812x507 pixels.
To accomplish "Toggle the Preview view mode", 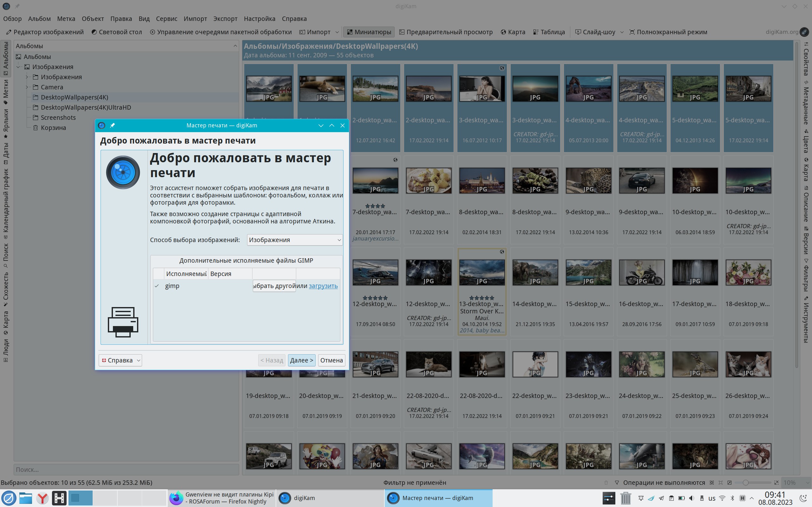I will pyautogui.click(x=446, y=32).
